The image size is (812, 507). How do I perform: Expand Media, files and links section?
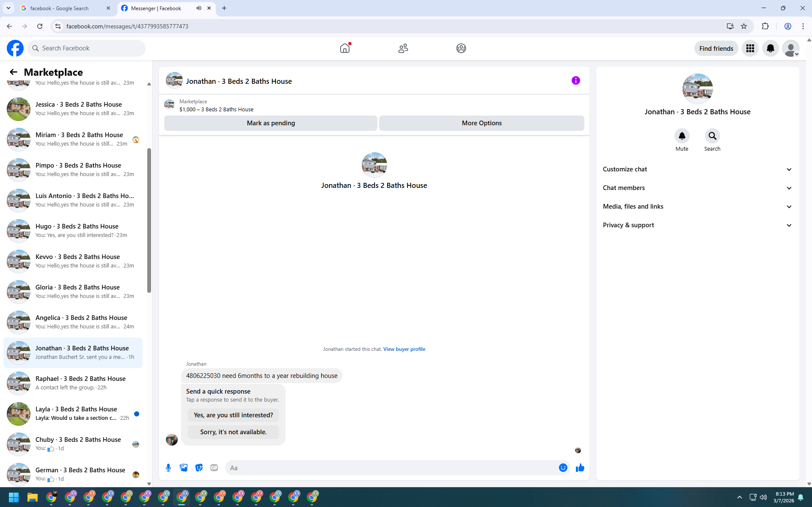click(x=697, y=207)
